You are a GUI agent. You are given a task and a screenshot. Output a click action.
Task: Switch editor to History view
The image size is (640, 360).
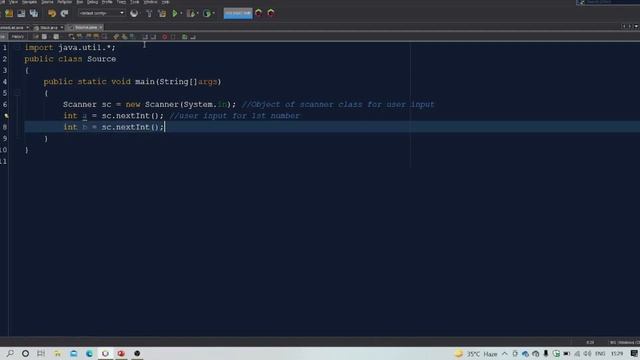[x=17, y=37]
